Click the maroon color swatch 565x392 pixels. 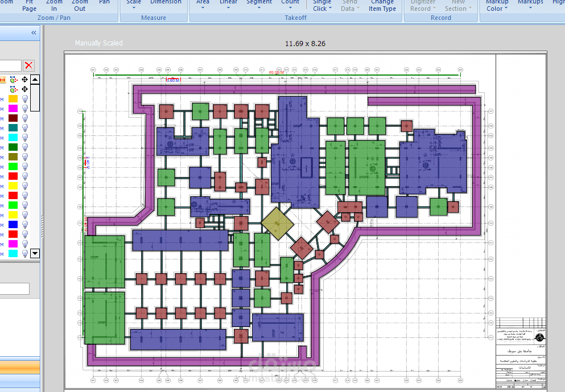point(13,118)
